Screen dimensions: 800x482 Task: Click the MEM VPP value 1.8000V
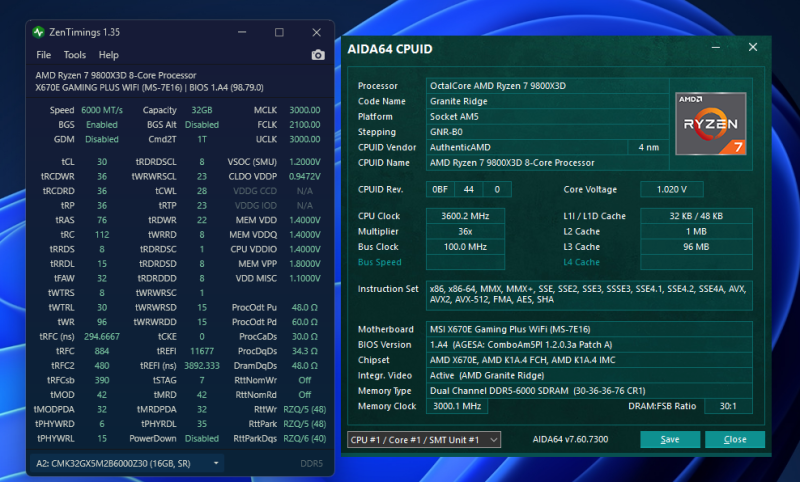pos(305,264)
